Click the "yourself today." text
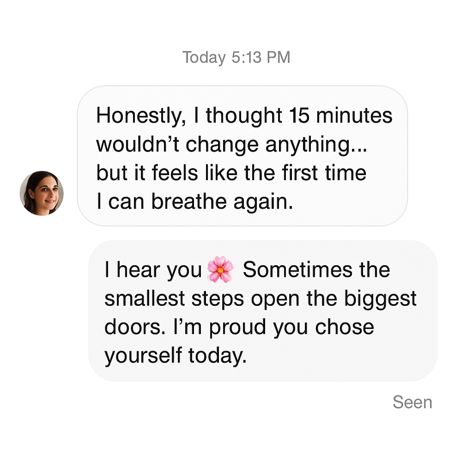This screenshot has height=476, width=473. tap(176, 356)
